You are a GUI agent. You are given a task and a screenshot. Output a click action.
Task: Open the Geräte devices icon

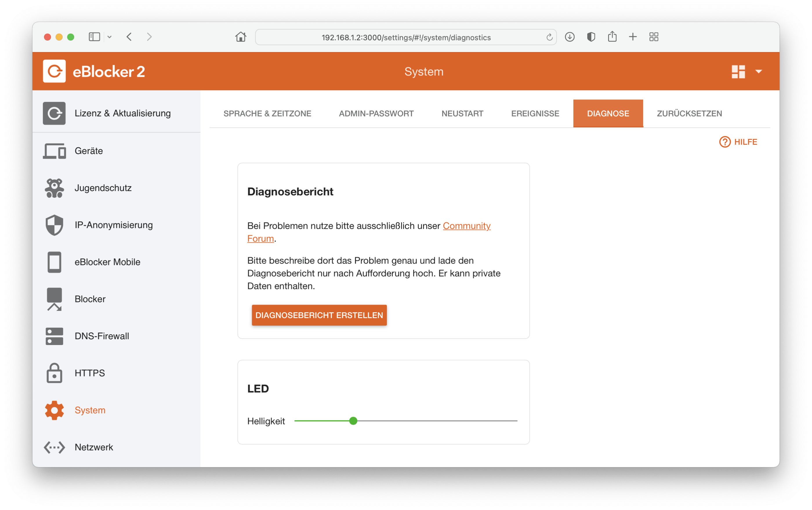[54, 151]
